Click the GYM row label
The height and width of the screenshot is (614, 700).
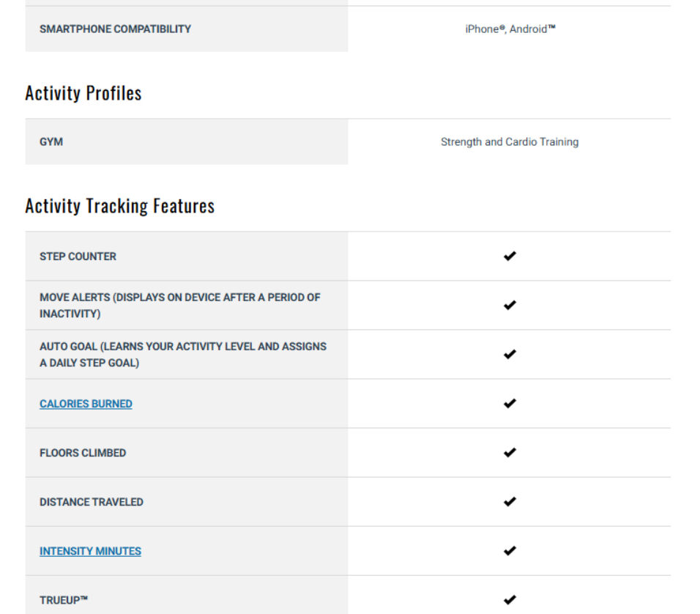click(51, 141)
